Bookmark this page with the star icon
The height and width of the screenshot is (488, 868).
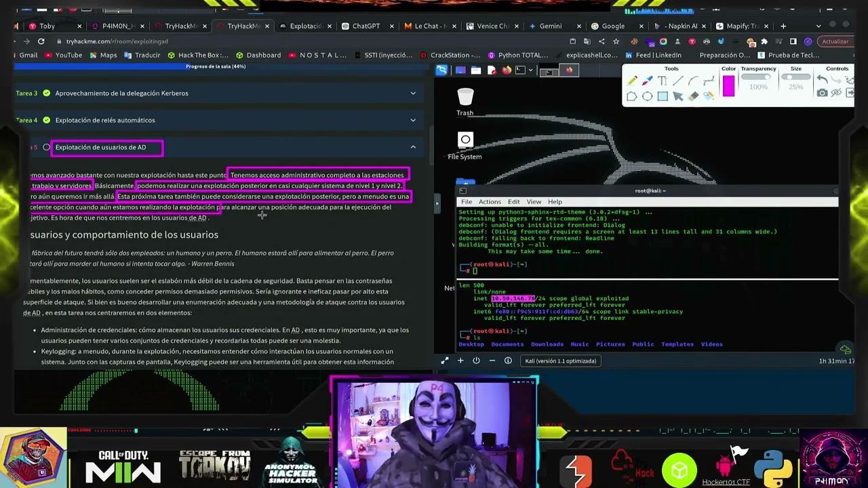pyautogui.click(x=616, y=41)
